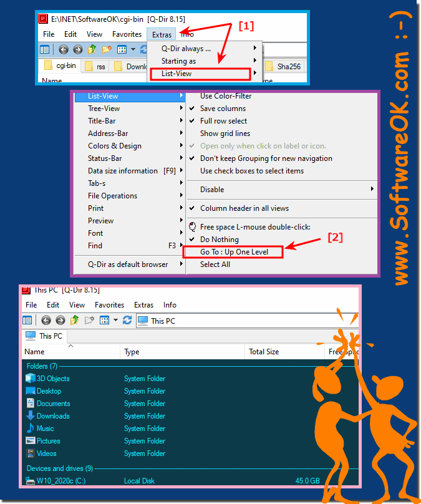Click Folders (7) group header
The height and width of the screenshot is (504, 421).
[42, 366]
